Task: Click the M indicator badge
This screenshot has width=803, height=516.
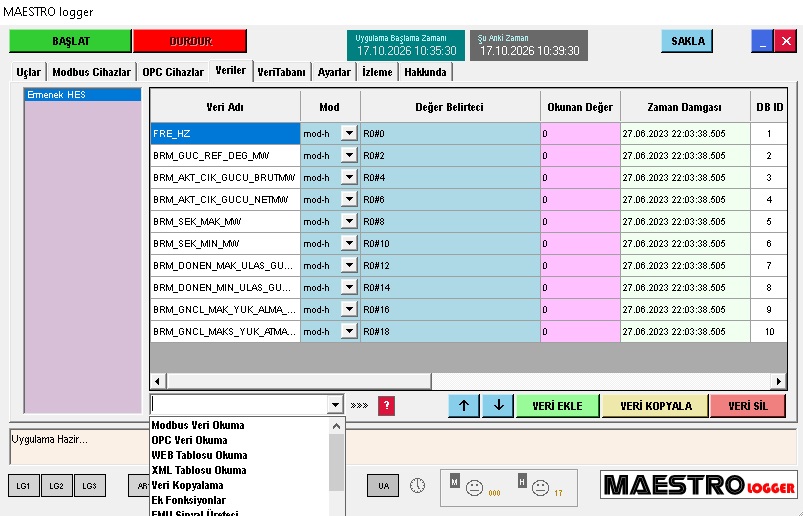Action: coord(455,481)
